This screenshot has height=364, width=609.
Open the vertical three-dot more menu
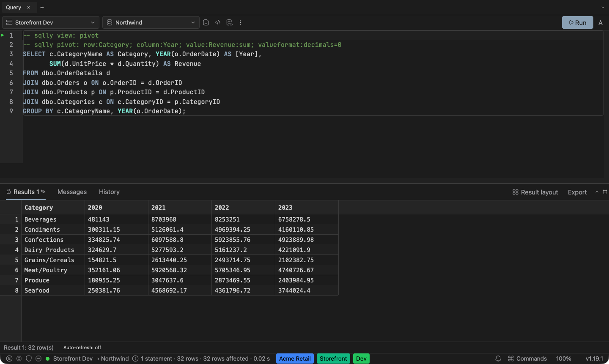pyautogui.click(x=240, y=22)
